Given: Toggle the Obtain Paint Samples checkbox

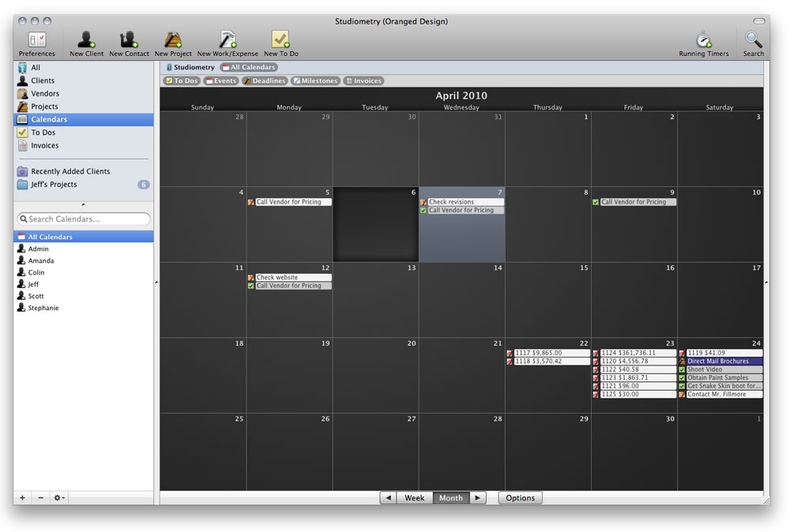Looking at the screenshot, I should [682, 378].
